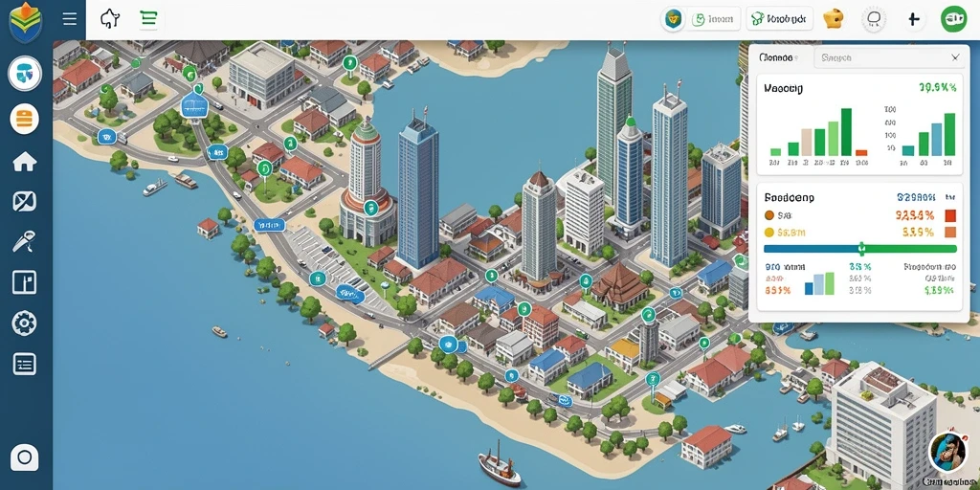Open the list view icon in the sidebar
Screen dimensions: 980x490
point(24,364)
